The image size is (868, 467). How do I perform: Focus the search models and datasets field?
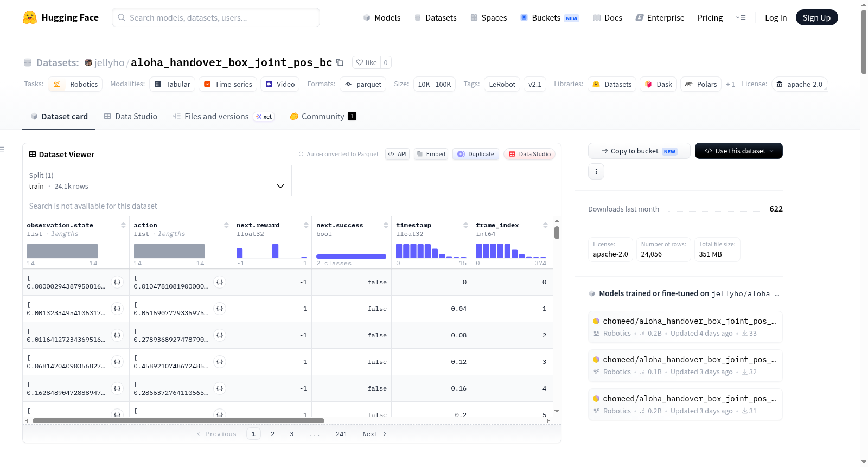(x=216, y=17)
